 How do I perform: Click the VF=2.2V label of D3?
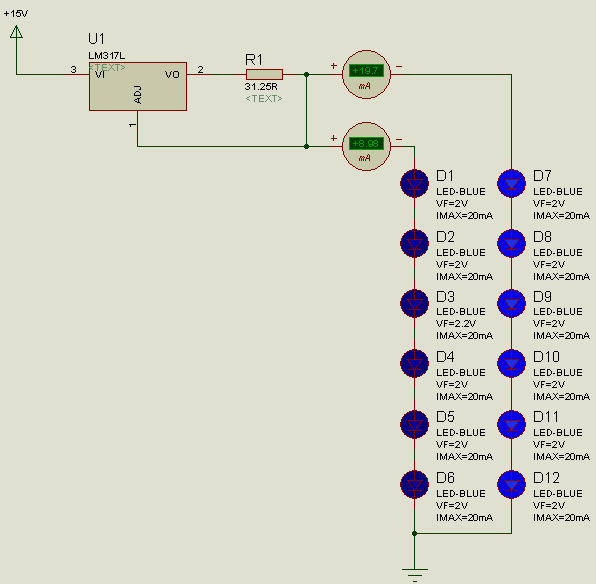tap(456, 324)
